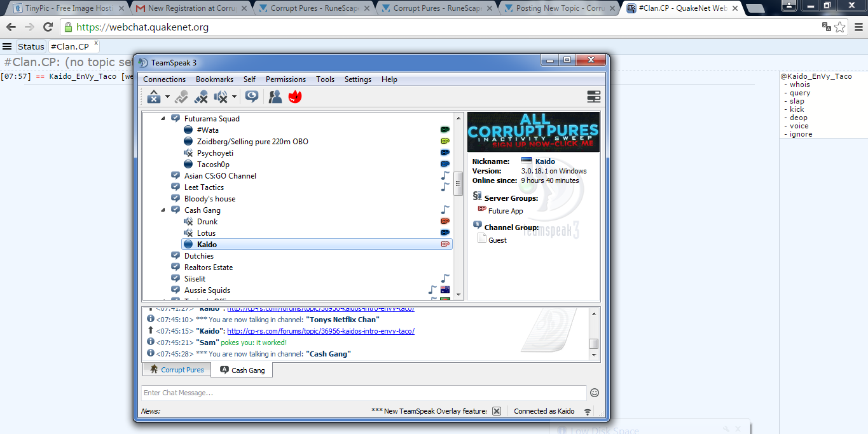Collapse the Cash Gang channel
Image resolution: width=868 pixels, height=434 pixels.
(x=163, y=210)
